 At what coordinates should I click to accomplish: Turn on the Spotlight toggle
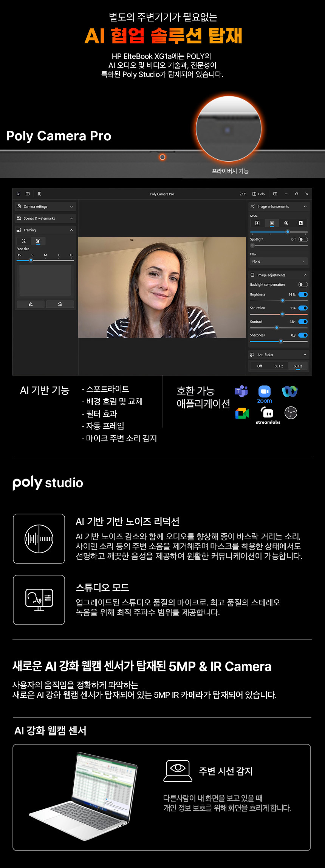coord(303,239)
